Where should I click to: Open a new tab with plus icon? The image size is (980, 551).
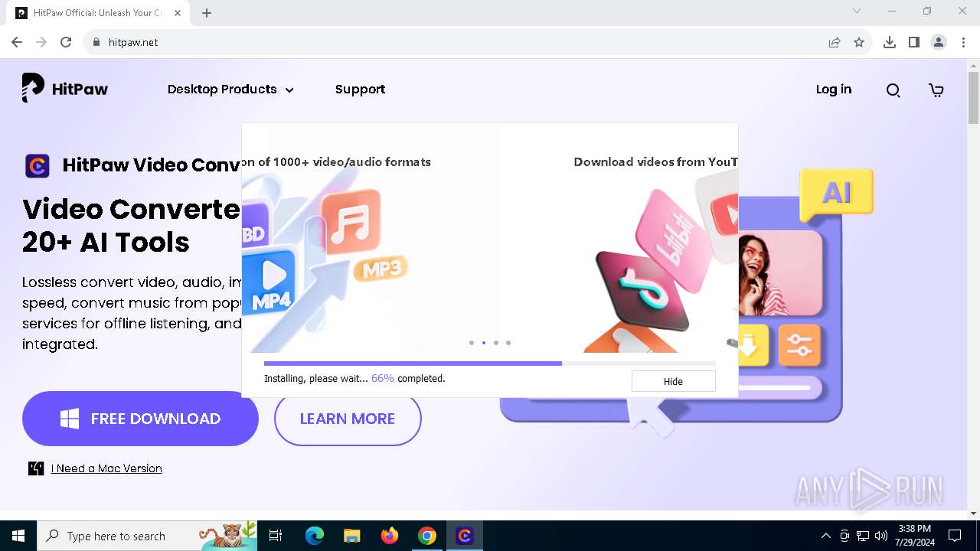click(207, 13)
